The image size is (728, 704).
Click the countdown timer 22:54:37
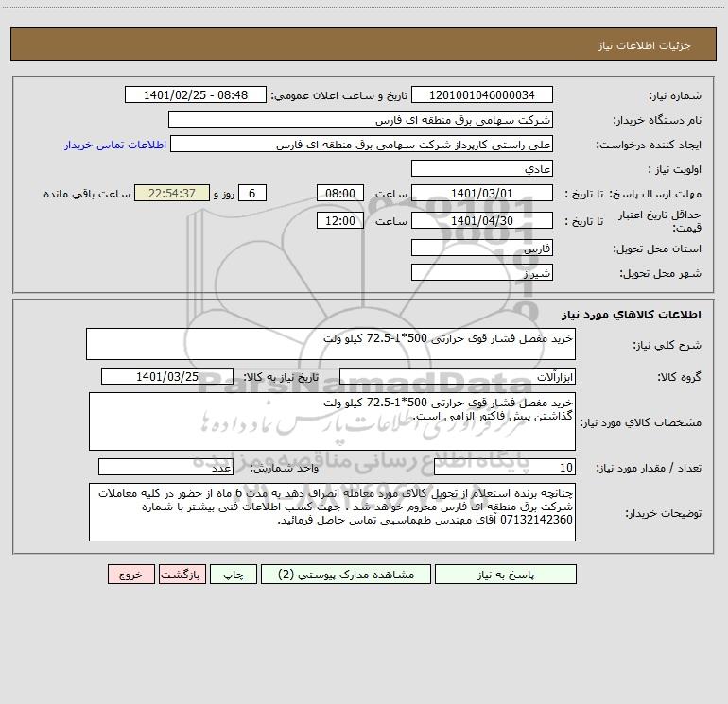tap(172, 193)
